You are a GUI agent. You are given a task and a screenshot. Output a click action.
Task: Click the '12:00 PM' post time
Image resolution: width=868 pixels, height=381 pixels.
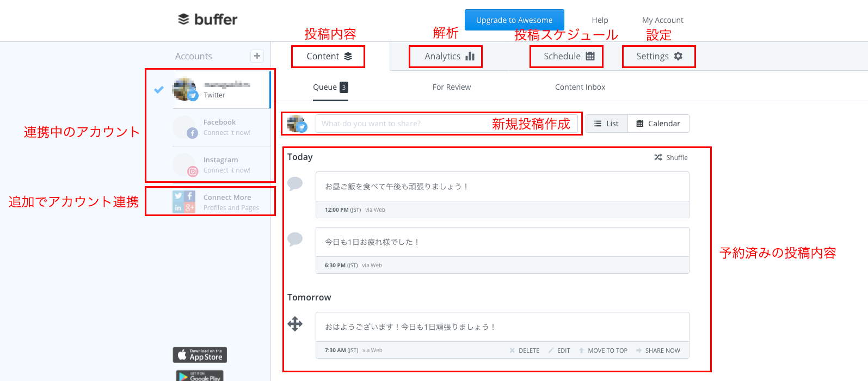(x=336, y=210)
